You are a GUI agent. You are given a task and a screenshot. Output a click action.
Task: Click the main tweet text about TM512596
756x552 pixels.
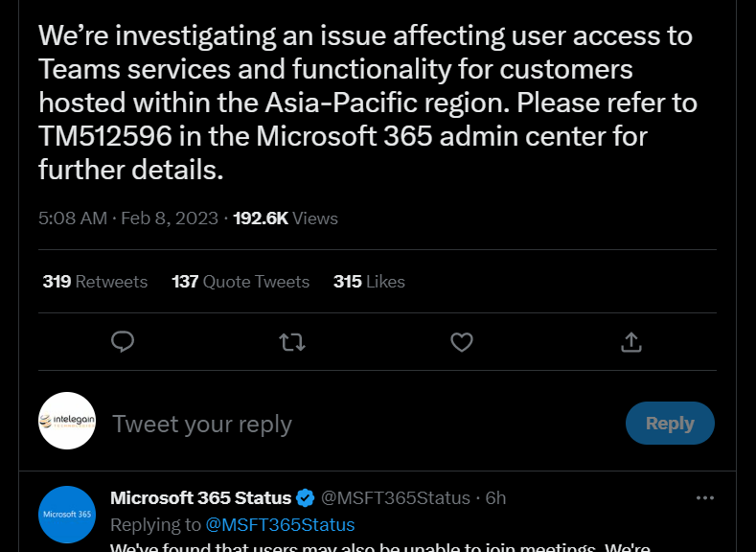367,103
